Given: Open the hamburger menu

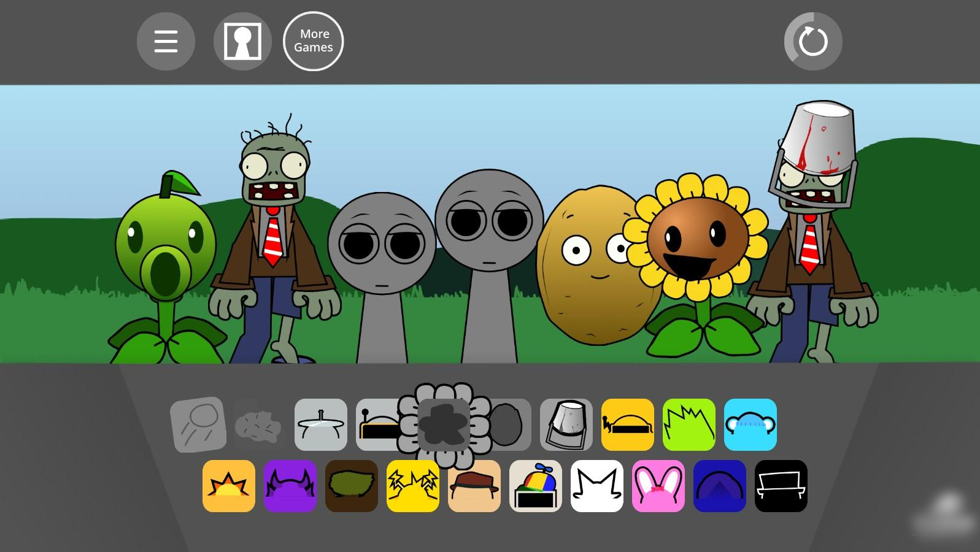Looking at the screenshot, I should tap(166, 42).
